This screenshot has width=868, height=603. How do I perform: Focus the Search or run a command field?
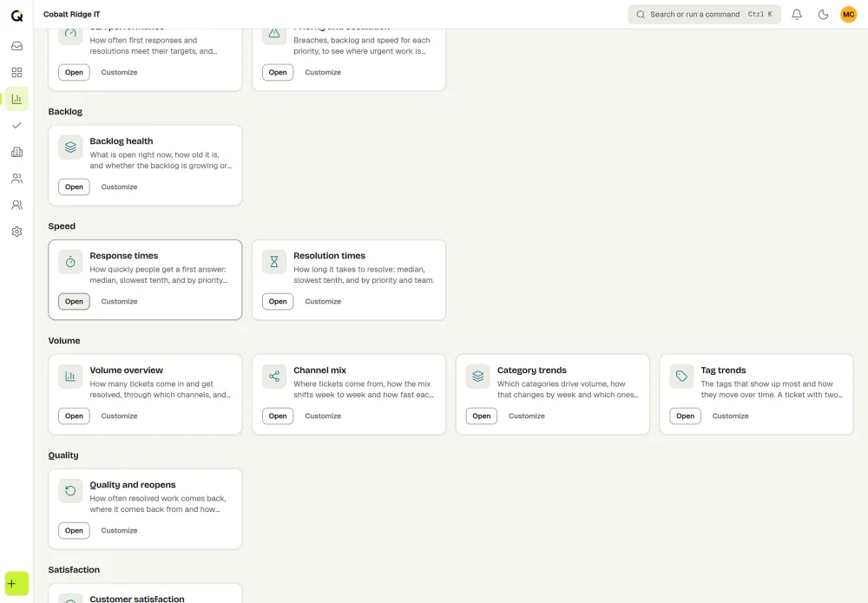point(704,15)
